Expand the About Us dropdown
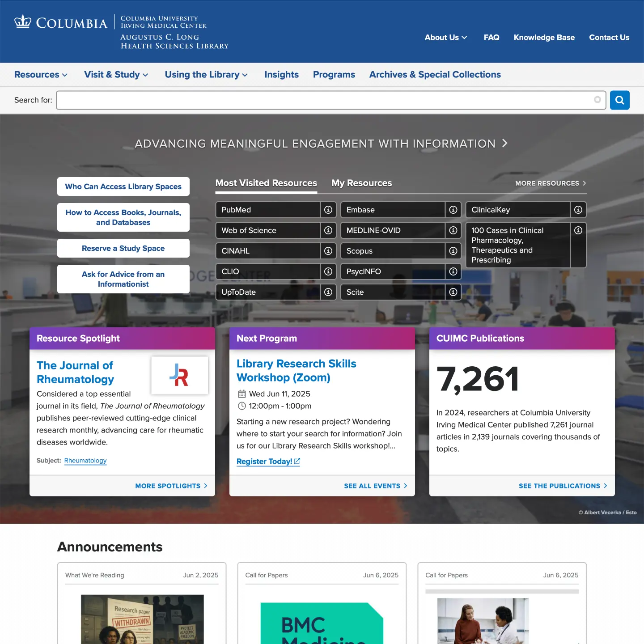Screen dimensions: 644x644 click(x=446, y=38)
